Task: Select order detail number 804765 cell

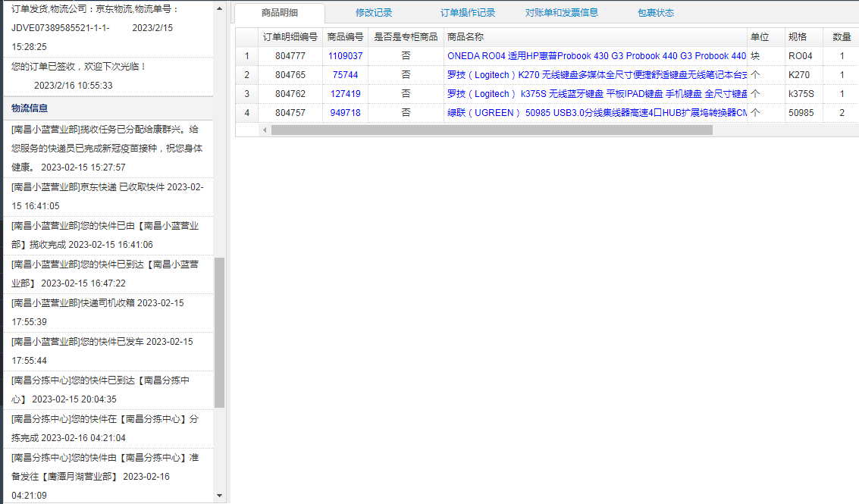Action: pyautogui.click(x=290, y=75)
